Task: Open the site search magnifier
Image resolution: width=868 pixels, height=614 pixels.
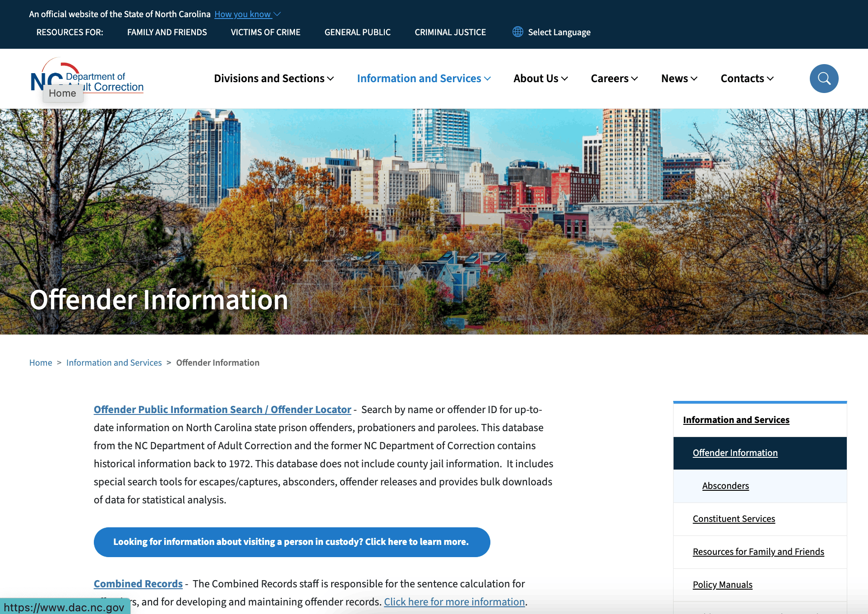Action: point(824,78)
